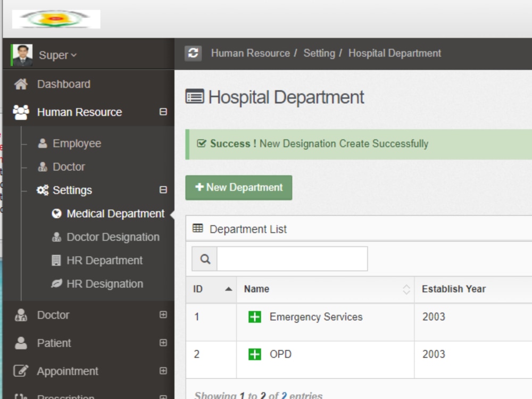Click Hospital Department in the breadcrumb
The image size is (532, 399).
[395, 53]
